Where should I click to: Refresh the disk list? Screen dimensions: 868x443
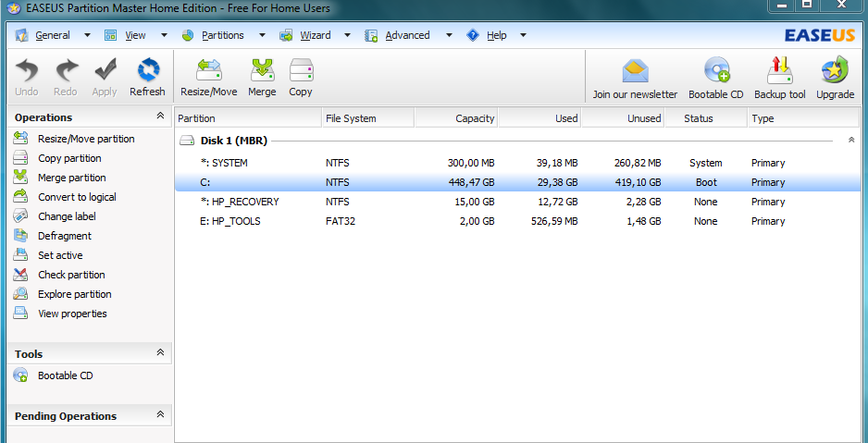point(148,70)
